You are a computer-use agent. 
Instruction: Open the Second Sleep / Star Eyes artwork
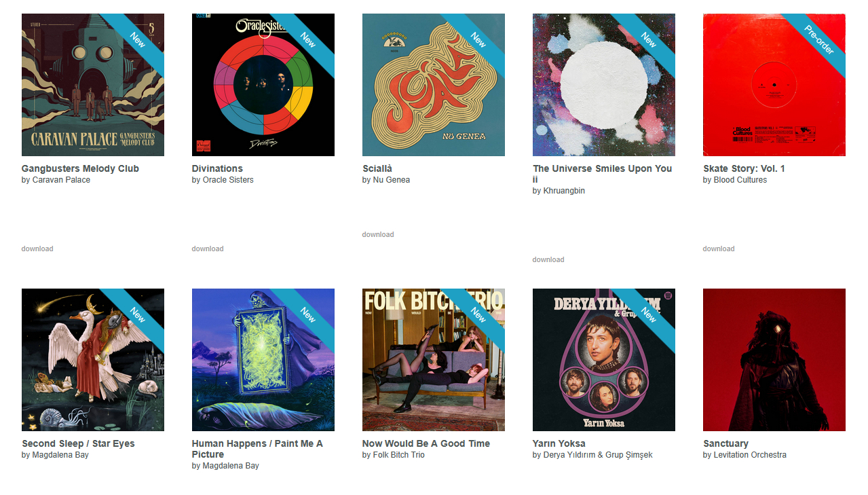(x=93, y=360)
